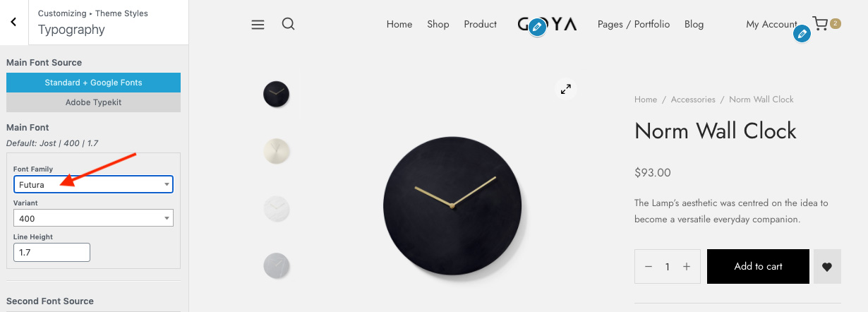Open the Shop menu item
Image resolution: width=868 pixels, height=312 pixels.
pyautogui.click(x=438, y=25)
